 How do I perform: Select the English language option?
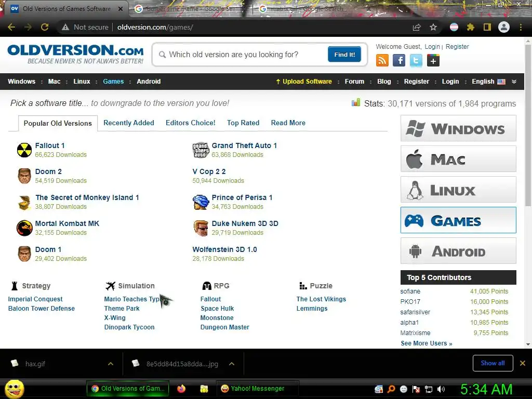point(488,82)
